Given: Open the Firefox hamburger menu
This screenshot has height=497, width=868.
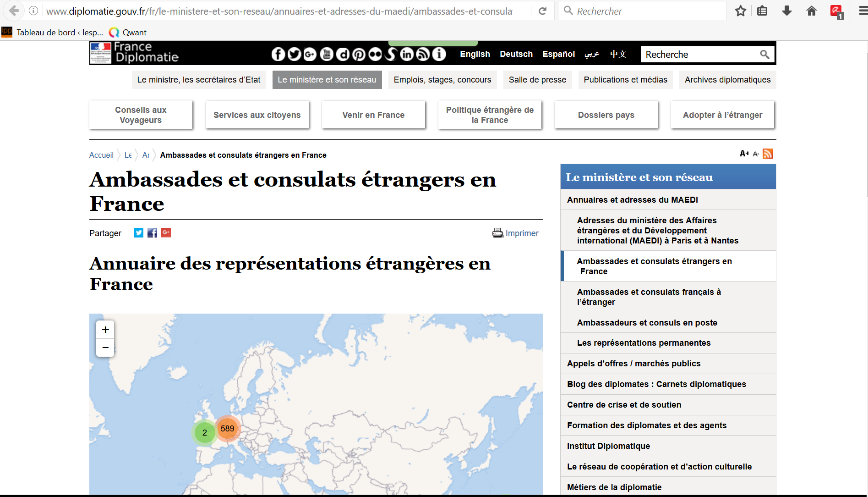Looking at the screenshot, I should point(862,11).
